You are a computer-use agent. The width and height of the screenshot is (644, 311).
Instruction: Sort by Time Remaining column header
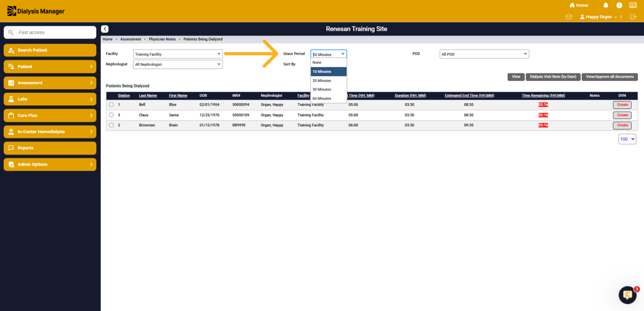[543, 96]
